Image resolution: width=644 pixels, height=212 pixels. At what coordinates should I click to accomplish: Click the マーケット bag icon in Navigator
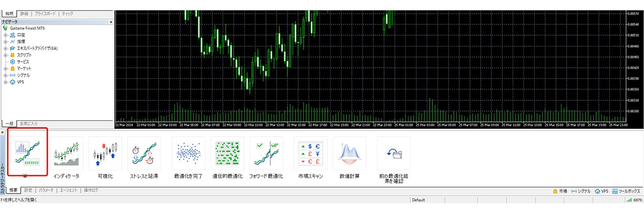12,68
